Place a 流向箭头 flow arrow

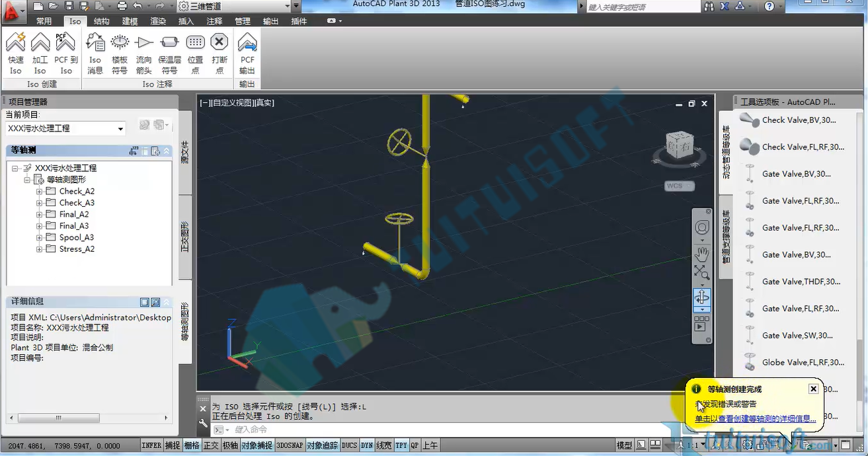pos(143,54)
